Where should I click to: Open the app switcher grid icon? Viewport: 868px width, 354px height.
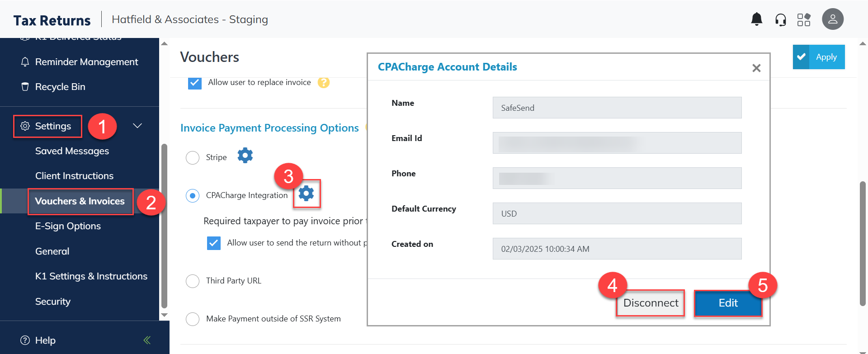804,20
